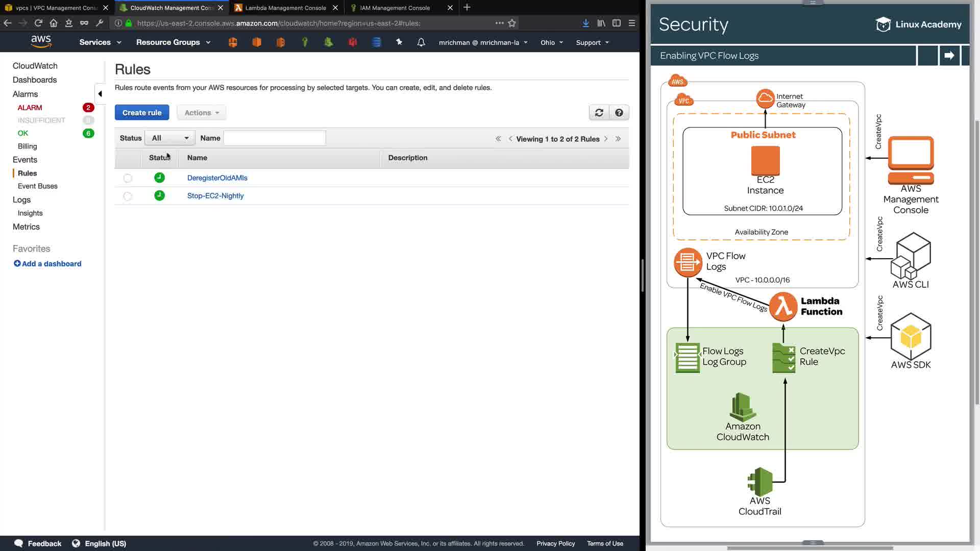Open the Status All filter dropdown

coord(169,138)
